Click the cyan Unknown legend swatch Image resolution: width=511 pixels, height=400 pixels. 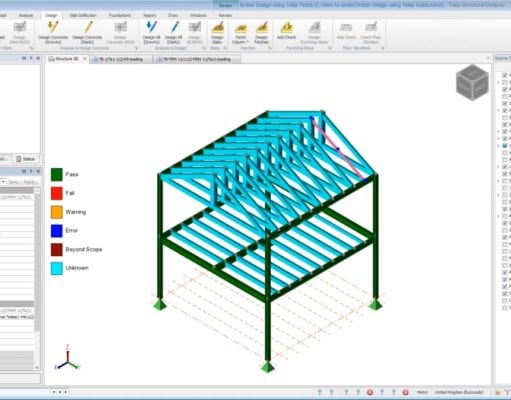pyautogui.click(x=56, y=268)
